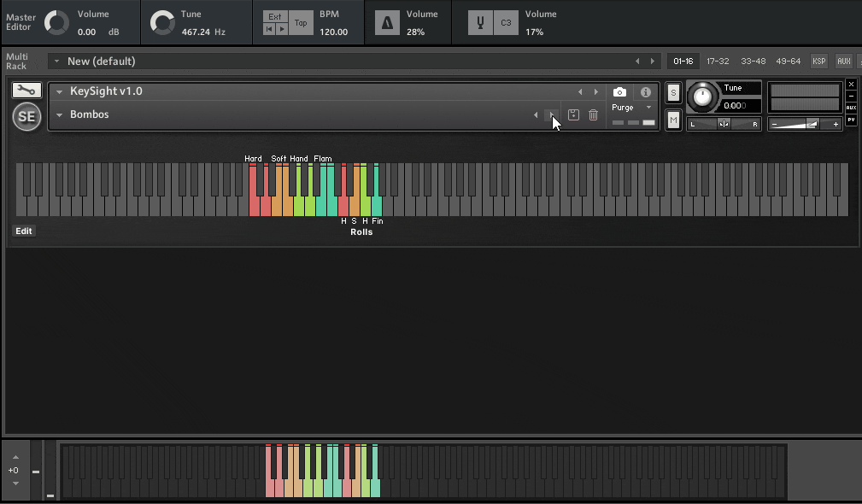Toggle the reference tuning fork icon
Screen dimensions: 862x504
(480, 22)
